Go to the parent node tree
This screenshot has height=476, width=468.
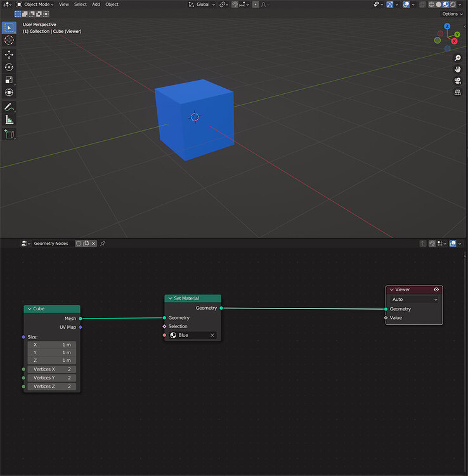click(423, 244)
